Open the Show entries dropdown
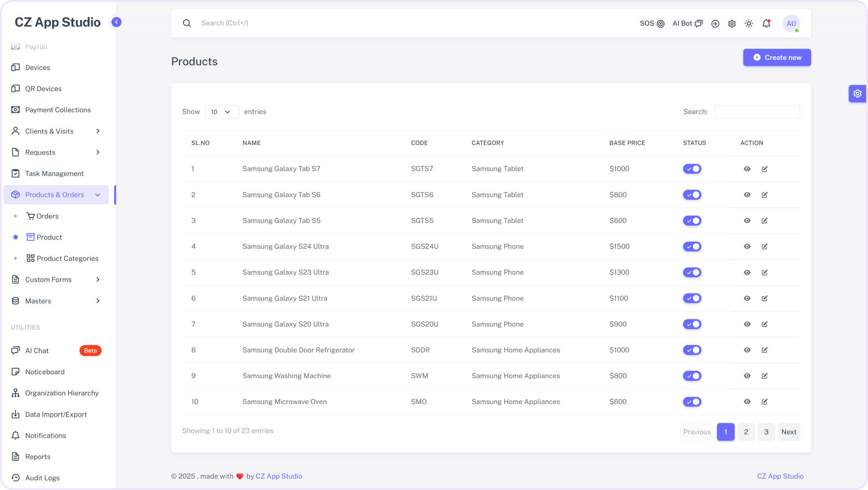Viewport: 868px width, 490px height. coord(222,112)
